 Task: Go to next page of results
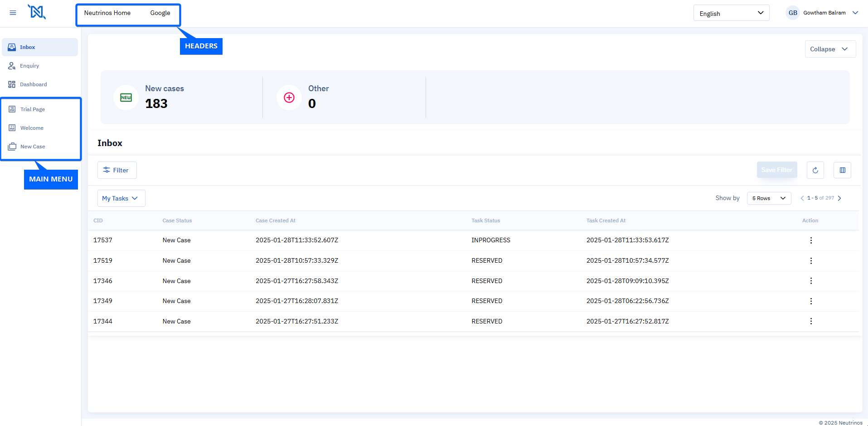pos(839,198)
